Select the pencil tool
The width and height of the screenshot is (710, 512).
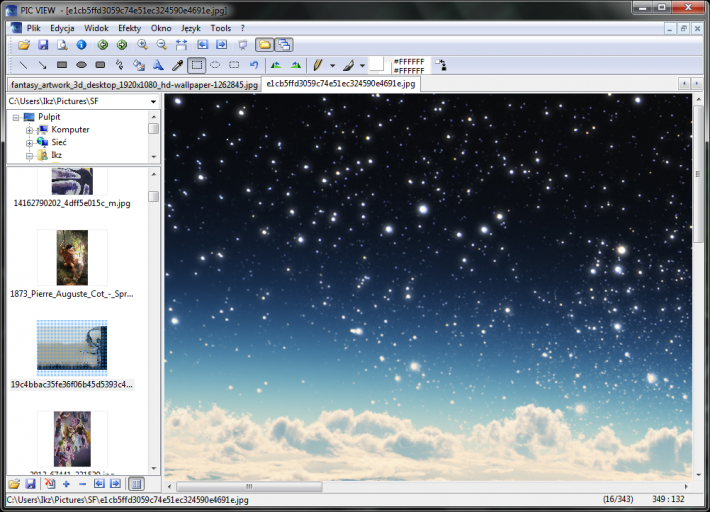click(317, 65)
